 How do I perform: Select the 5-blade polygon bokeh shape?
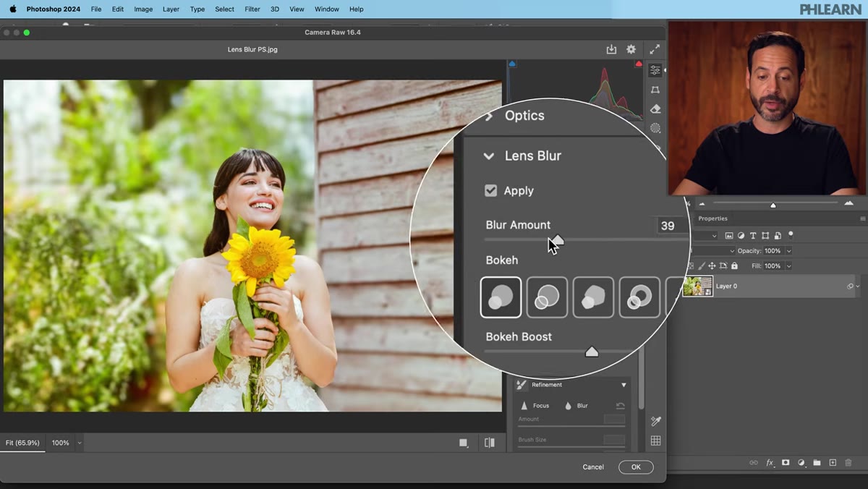pos(593,297)
